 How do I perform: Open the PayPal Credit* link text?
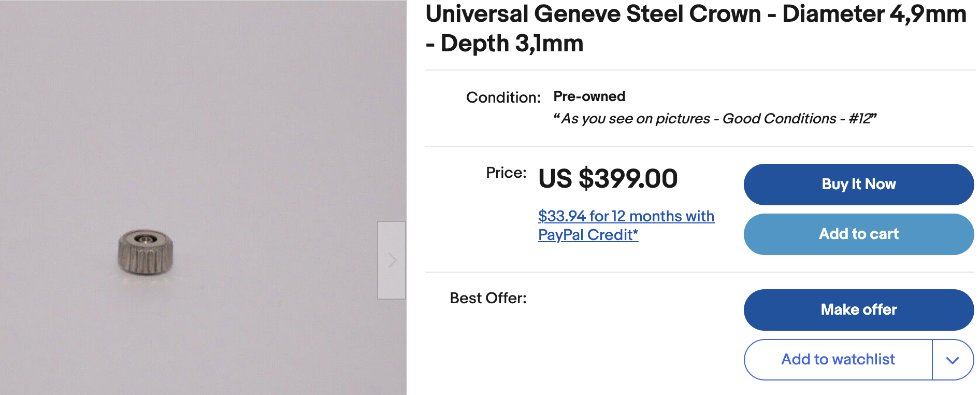pos(588,235)
